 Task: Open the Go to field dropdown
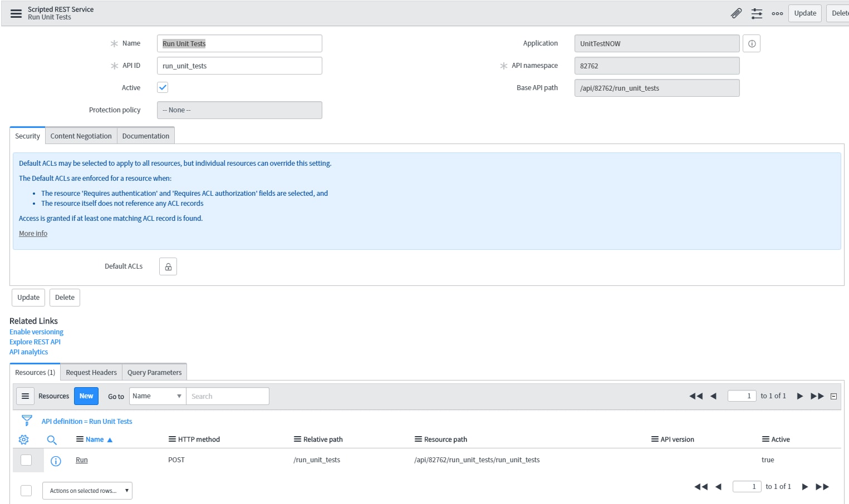point(158,396)
